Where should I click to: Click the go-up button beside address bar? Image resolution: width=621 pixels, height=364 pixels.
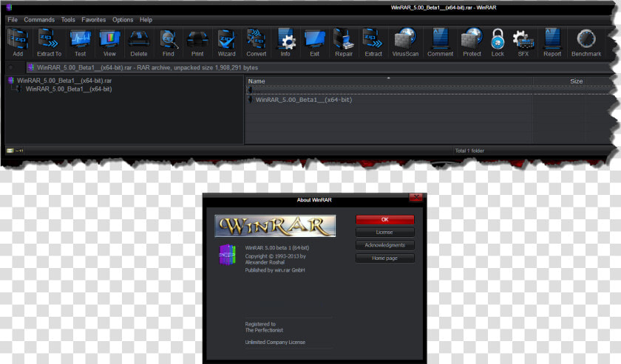[11, 68]
